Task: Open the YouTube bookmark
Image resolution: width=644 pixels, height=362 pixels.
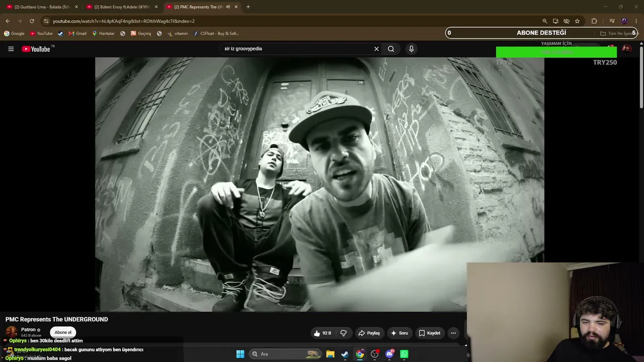Action: pos(41,34)
